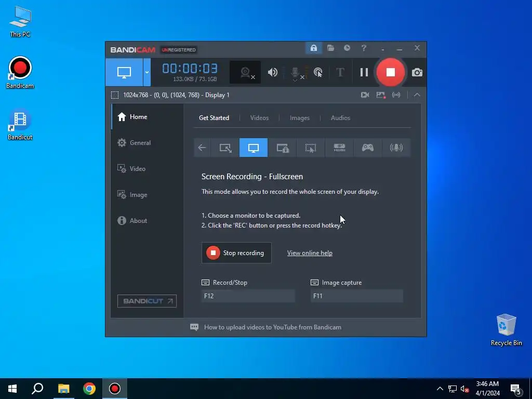The image size is (532, 399).
Task: Toggle the microphone icon
Action: (295, 73)
